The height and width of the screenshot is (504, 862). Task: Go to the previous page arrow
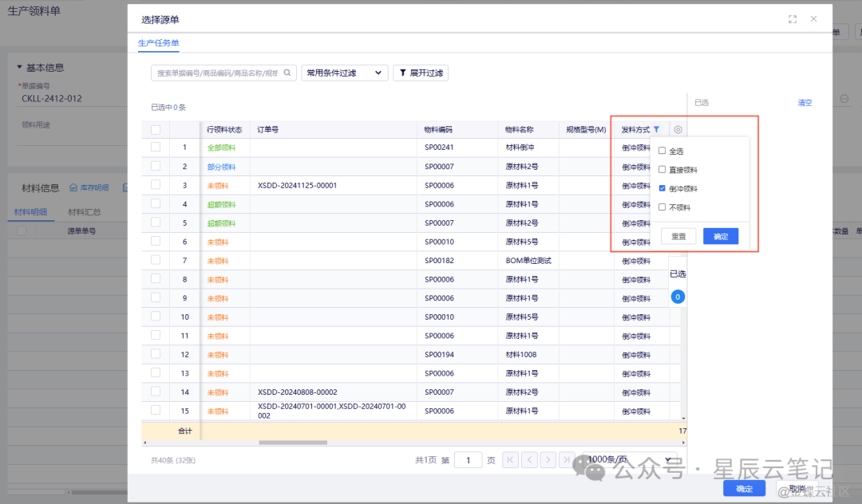pyautogui.click(x=529, y=459)
